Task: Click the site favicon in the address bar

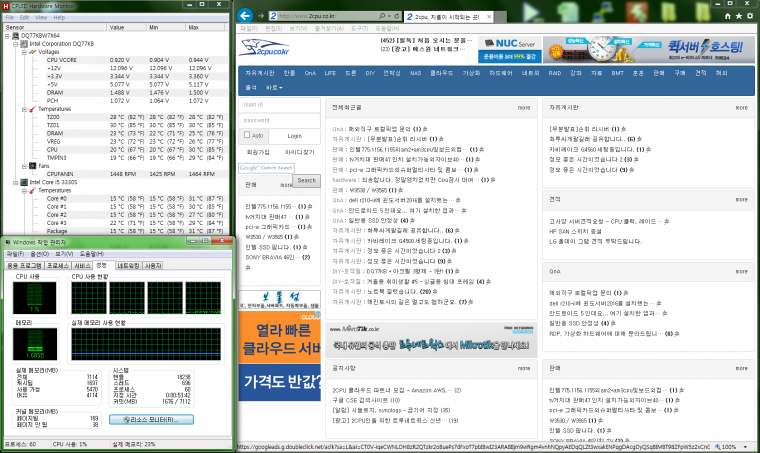Action: coord(273,16)
